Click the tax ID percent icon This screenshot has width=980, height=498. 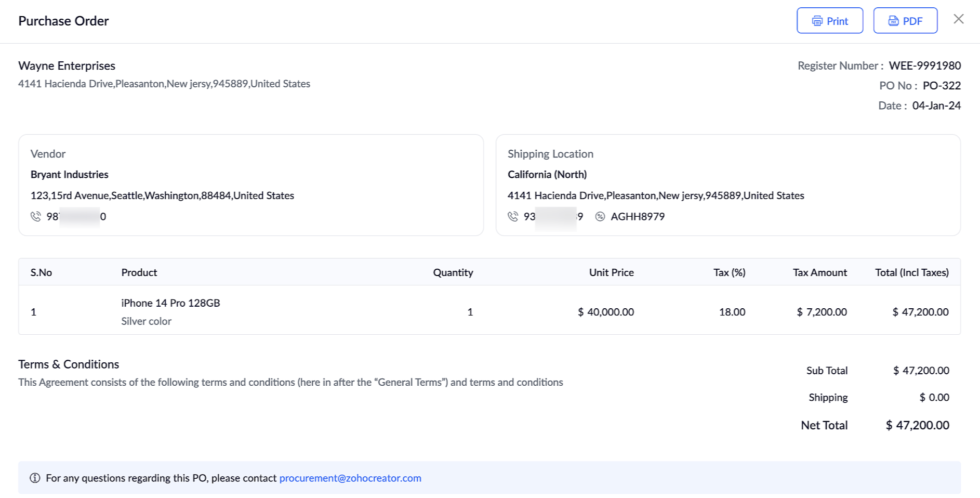click(x=600, y=216)
